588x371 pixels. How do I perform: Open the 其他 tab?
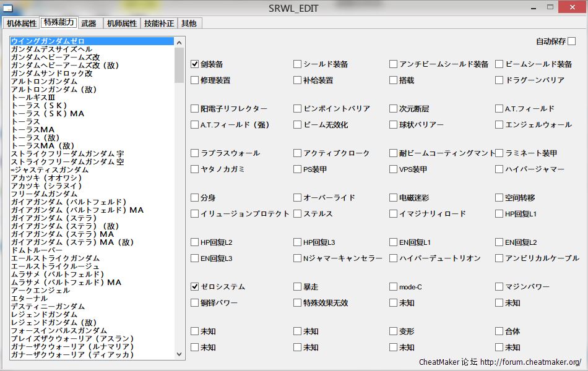coord(189,23)
